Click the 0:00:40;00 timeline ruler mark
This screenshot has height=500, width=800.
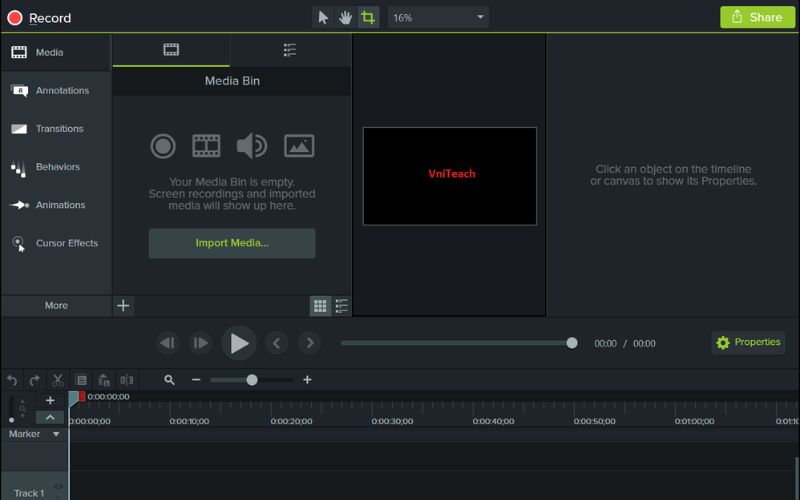coord(493,421)
